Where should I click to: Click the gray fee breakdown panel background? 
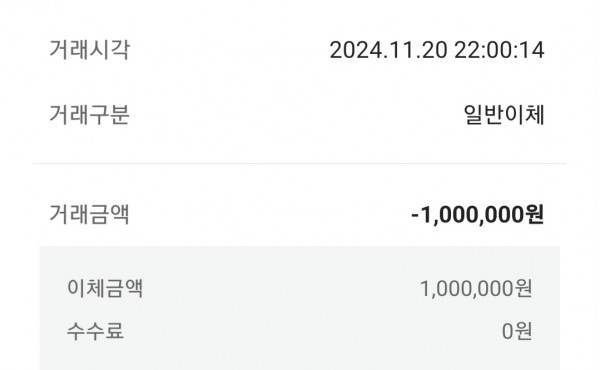(300, 308)
